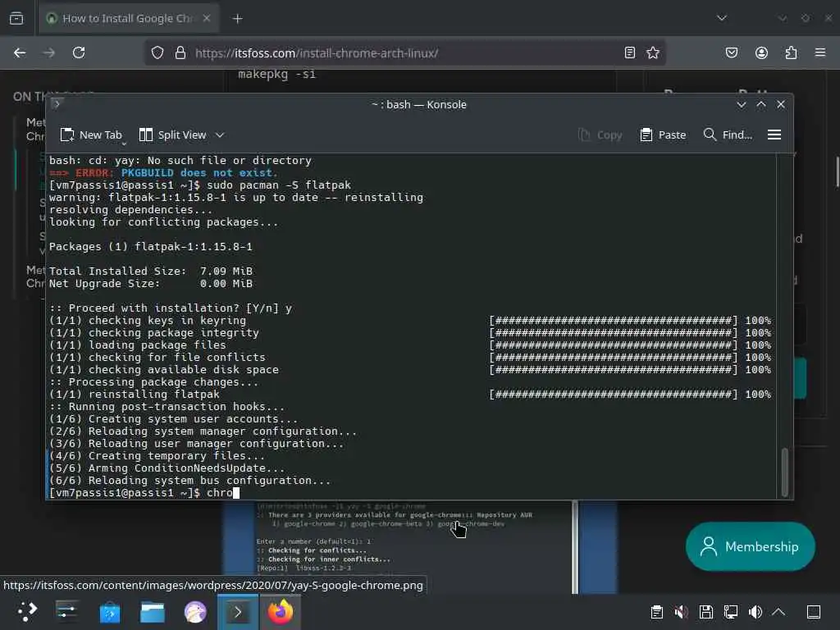Open Firefox tracking protection shield
This screenshot has height=630, width=840.
click(157, 52)
